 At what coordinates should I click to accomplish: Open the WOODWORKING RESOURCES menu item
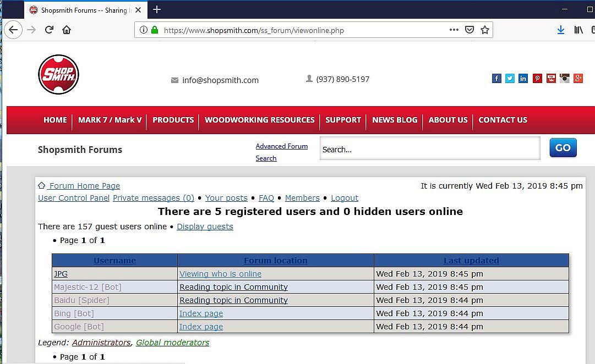(x=260, y=120)
